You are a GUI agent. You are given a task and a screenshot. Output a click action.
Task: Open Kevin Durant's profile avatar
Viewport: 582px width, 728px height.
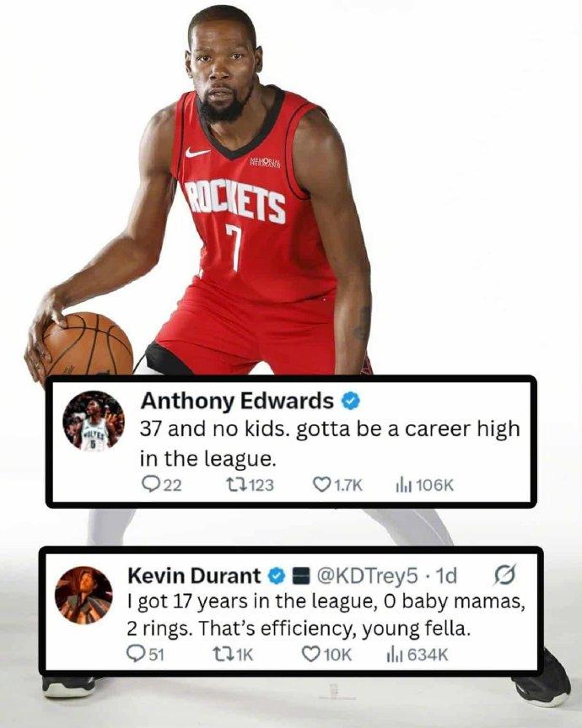[84, 594]
